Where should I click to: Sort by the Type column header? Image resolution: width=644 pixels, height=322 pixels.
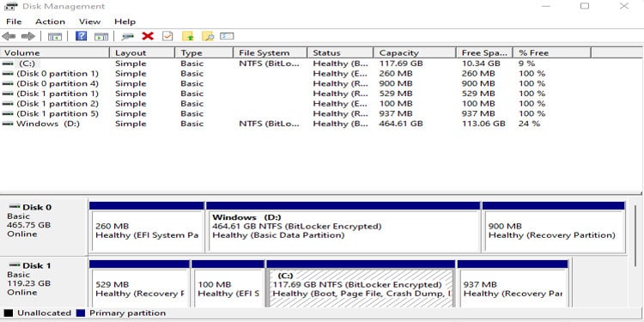(204, 53)
